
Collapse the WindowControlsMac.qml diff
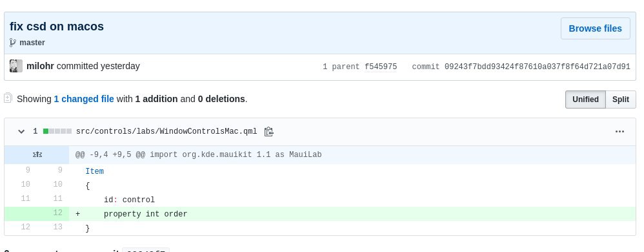(x=21, y=132)
